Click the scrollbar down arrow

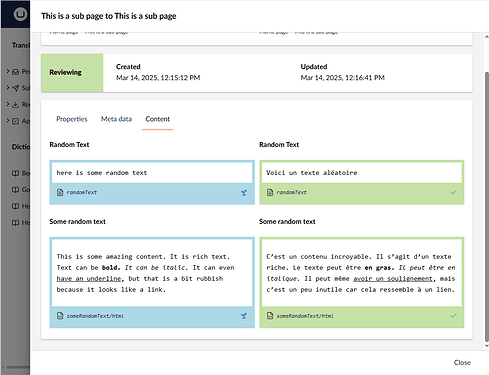[487, 346]
